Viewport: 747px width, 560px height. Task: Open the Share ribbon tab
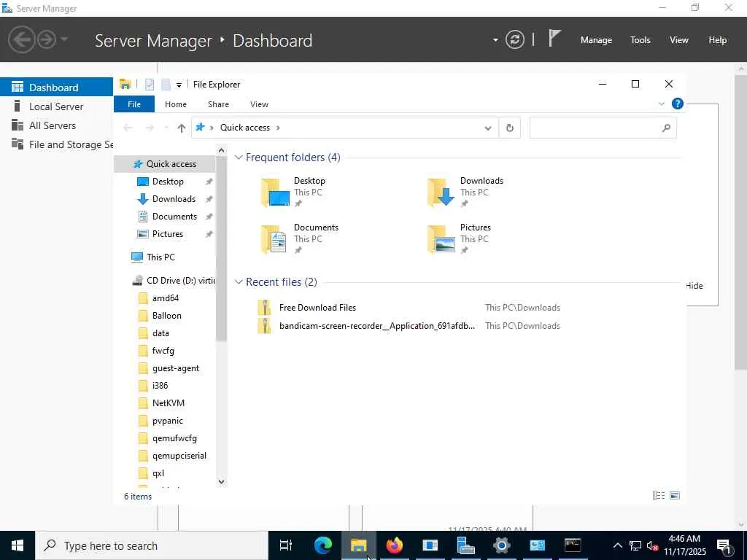218,104
